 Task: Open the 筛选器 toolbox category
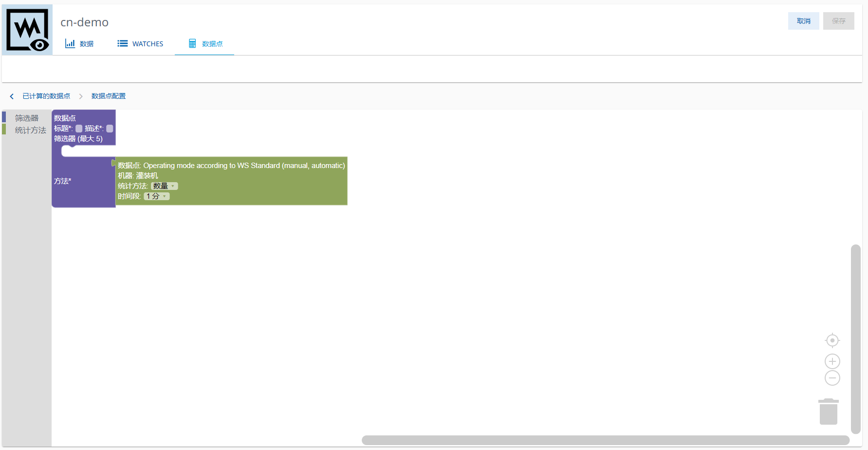pos(26,118)
